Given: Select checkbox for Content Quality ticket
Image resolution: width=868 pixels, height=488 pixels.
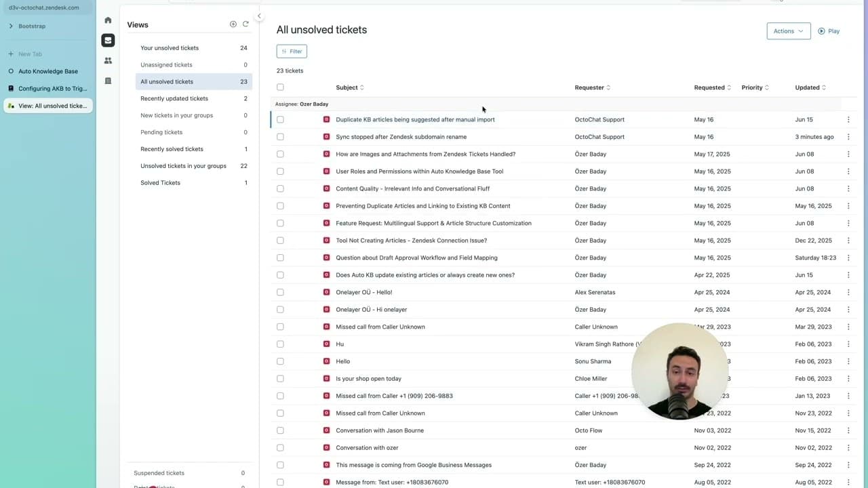Looking at the screenshot, I should pyautogui.click(x=280, y=188).
